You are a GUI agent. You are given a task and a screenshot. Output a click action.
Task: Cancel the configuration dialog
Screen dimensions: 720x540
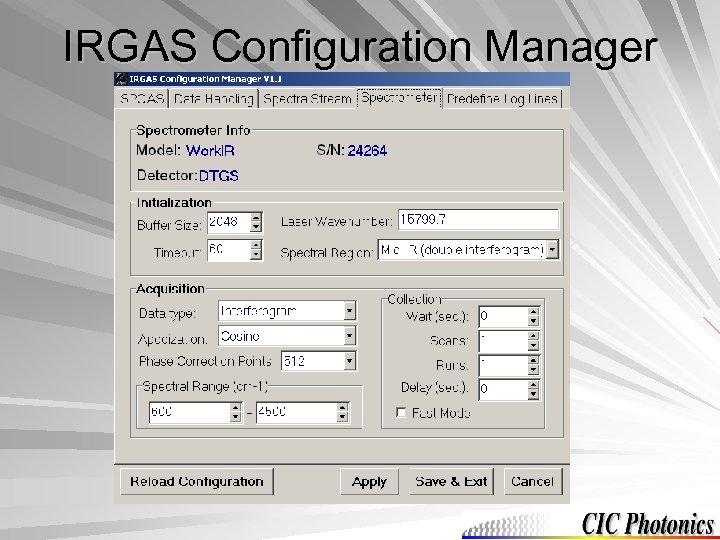(x=533, y=481)
